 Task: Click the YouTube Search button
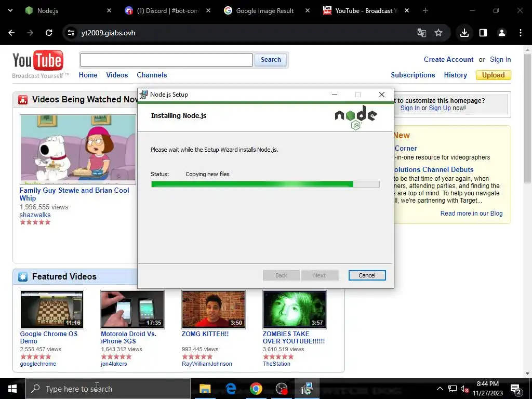pyautogui.click(x=271, y=60)
